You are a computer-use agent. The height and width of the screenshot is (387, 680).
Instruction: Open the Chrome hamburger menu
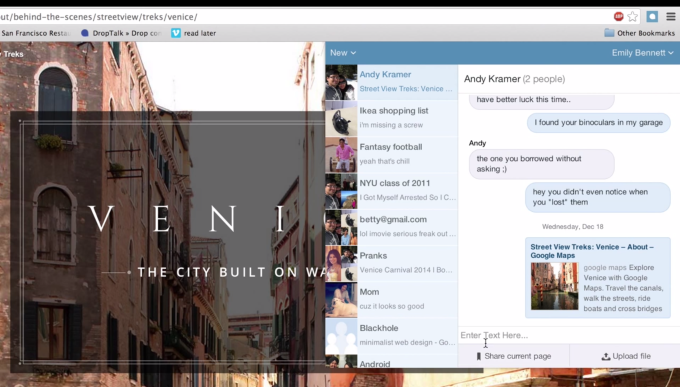[671, 16]
